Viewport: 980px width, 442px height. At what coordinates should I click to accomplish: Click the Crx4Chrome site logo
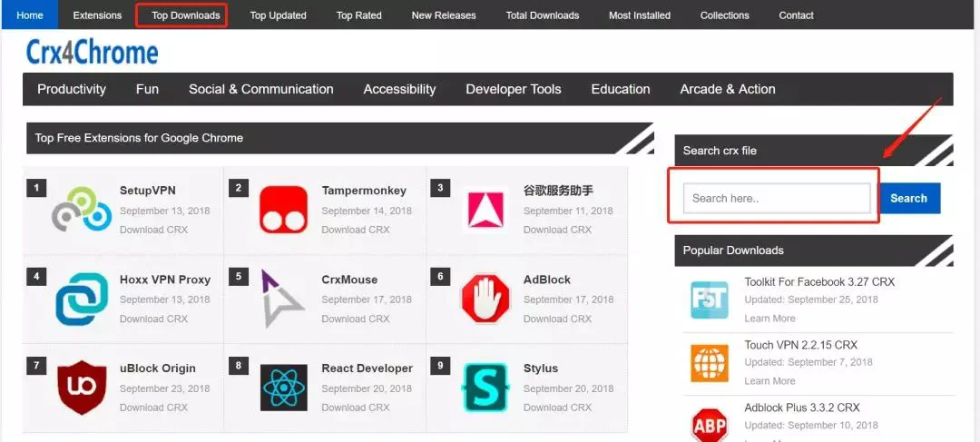pos(92,54)
